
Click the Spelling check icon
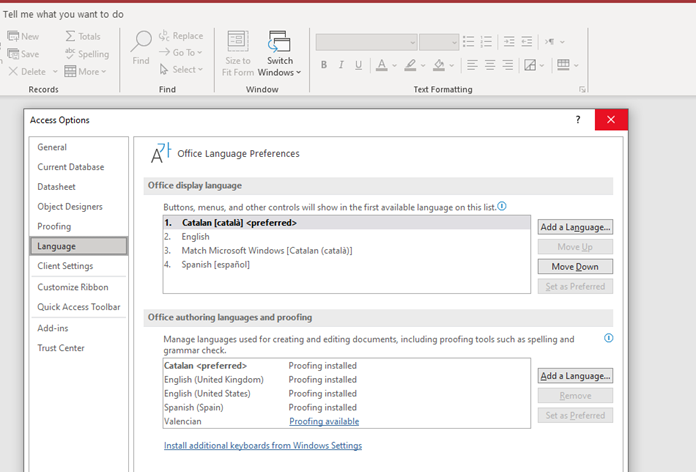(70, 54)
